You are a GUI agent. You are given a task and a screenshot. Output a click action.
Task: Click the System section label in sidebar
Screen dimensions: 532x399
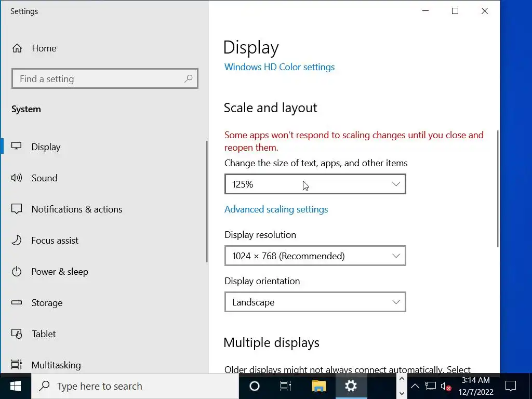(26, 109)
